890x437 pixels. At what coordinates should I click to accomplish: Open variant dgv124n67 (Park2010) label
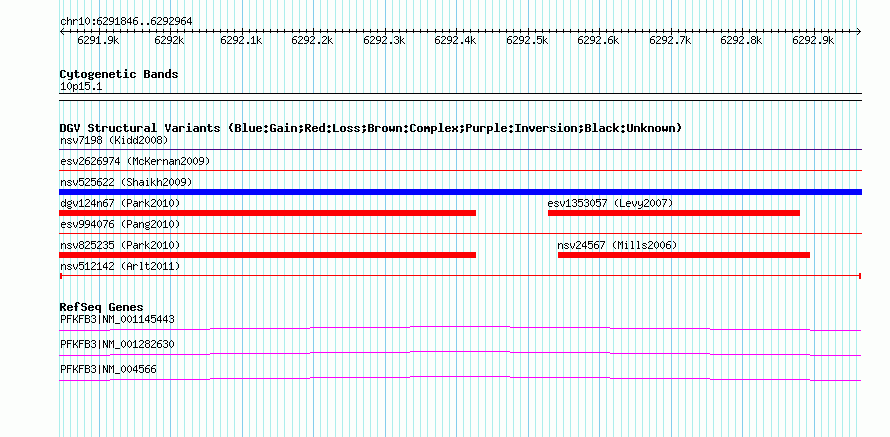120,203
